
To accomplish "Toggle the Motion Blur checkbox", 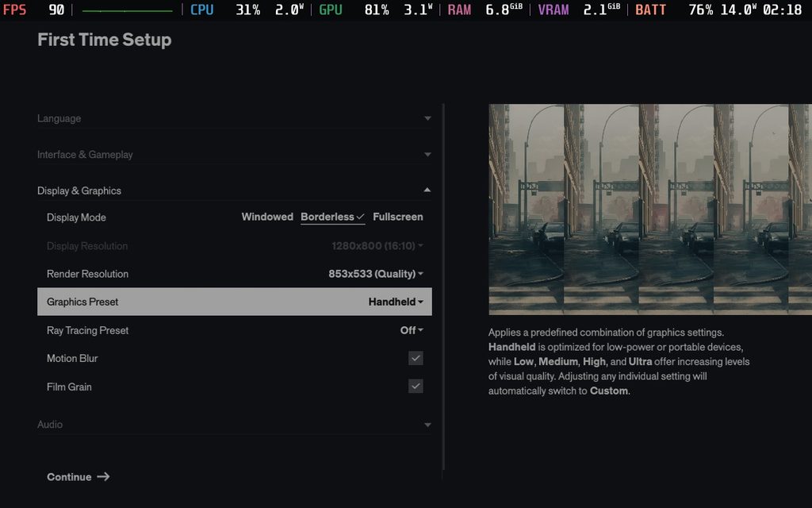I will point(416,358).
